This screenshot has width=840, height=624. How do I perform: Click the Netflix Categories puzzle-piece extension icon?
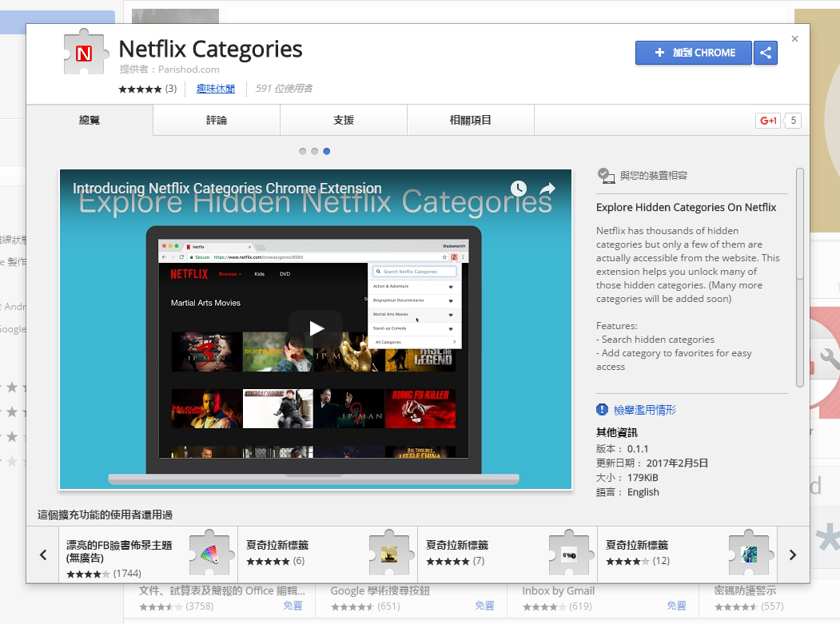click(84, 53)
